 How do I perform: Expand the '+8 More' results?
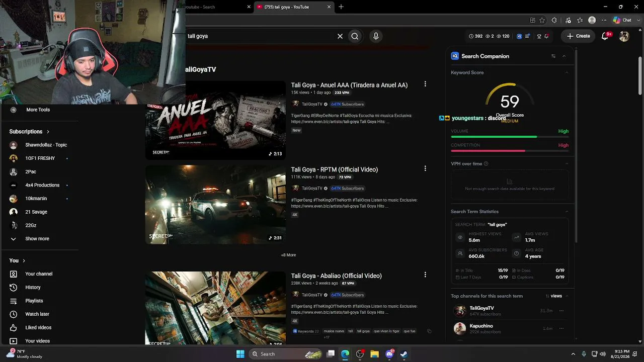click(x=288, y=255)
